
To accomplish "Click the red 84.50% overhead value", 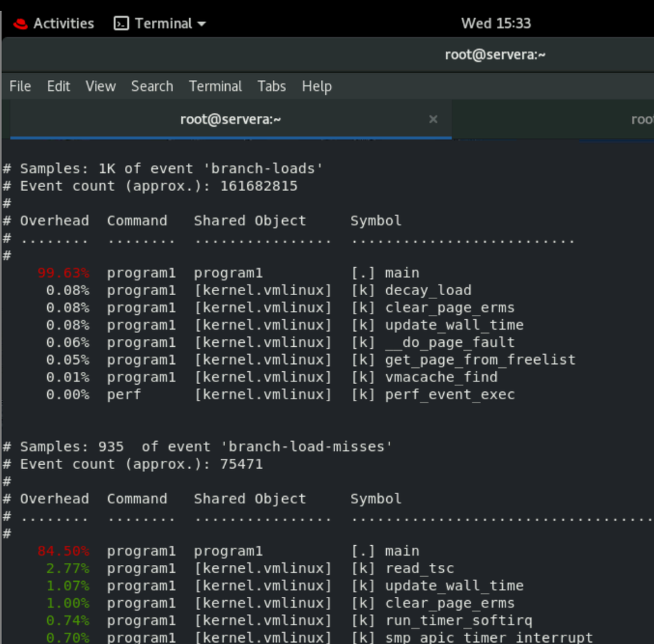I will [64, 551].
